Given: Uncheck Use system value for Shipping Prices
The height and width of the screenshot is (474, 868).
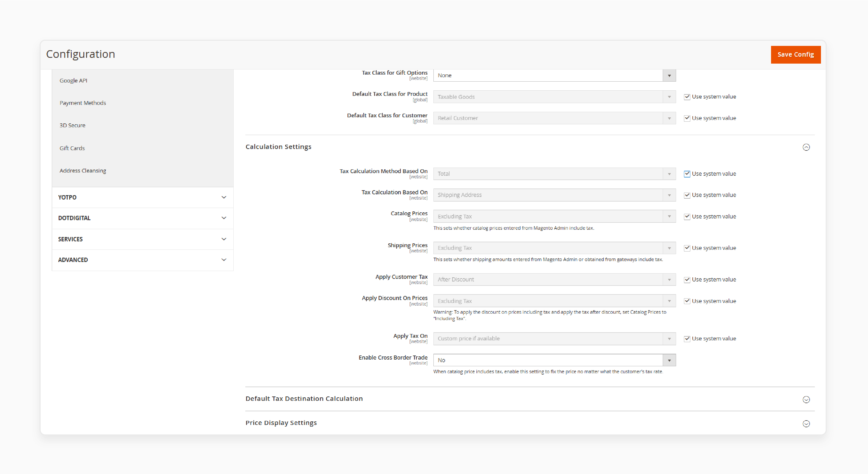Looking at the screenshot, I should (x=687, y=248).
